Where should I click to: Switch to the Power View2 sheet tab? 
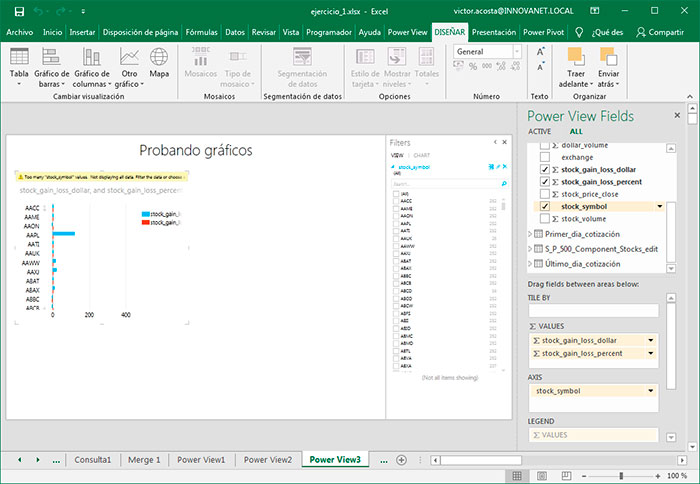(267, 460)
